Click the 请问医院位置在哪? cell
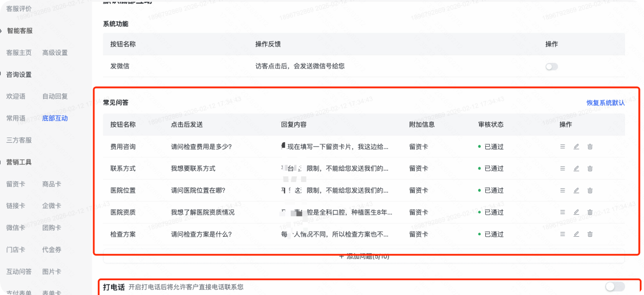This screenshot has height=295, width=644. [198, 191]
